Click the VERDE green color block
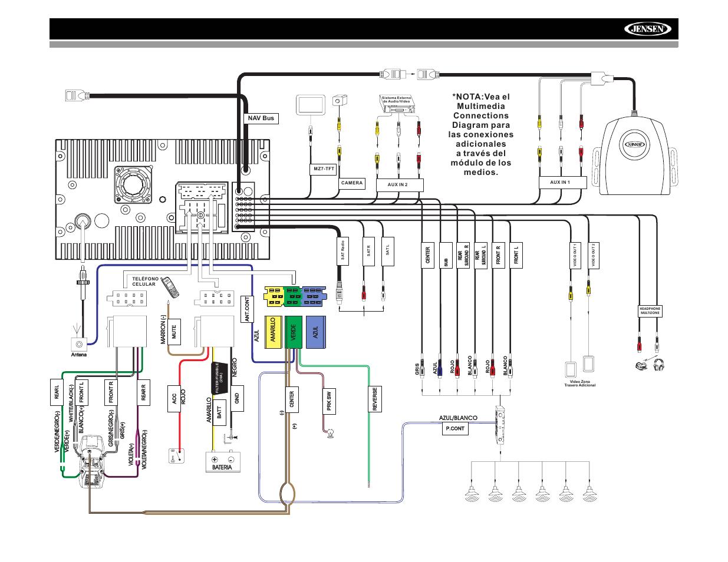 tap(294, 332)
